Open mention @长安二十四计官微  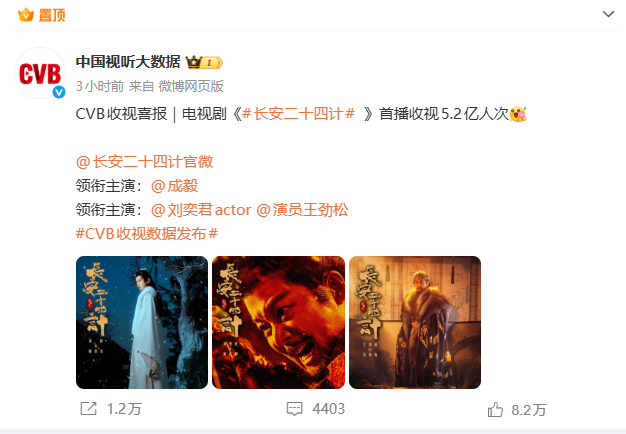pyautogui.click(x=145, y=162)
